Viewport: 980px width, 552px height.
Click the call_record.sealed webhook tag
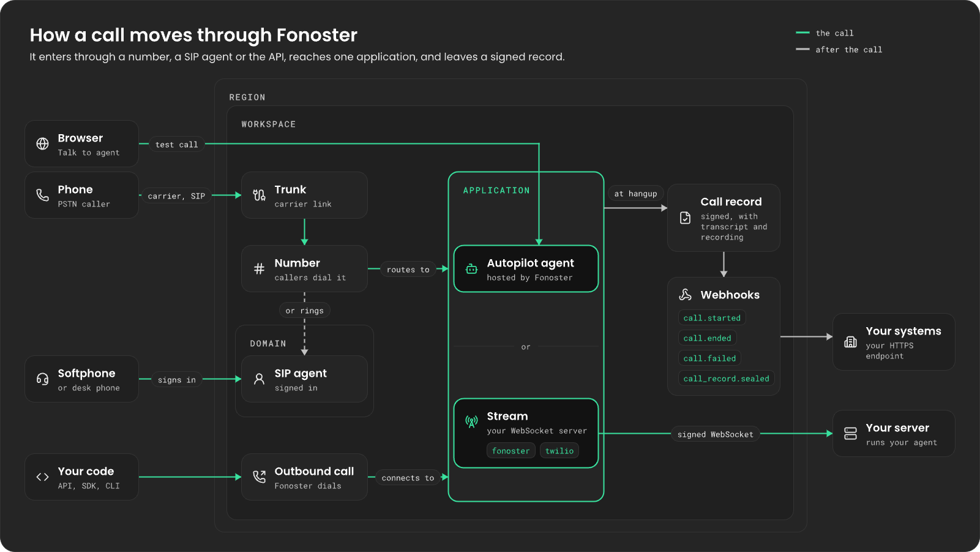726,379
